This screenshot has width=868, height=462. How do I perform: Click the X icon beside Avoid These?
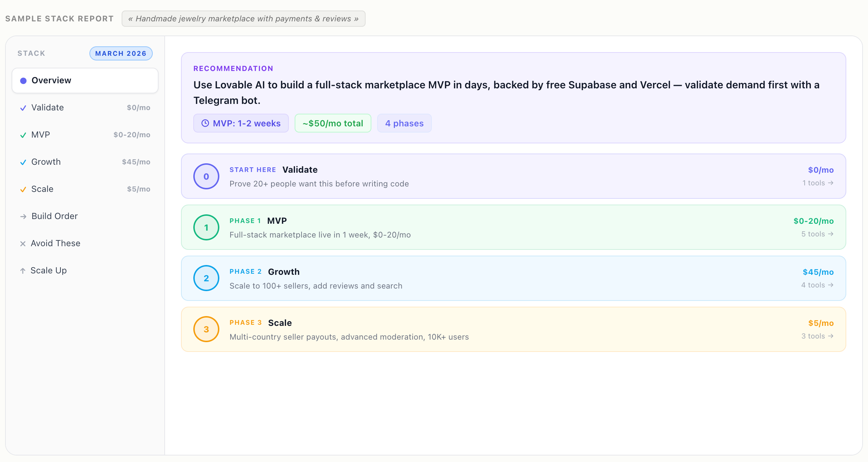coord(23,244)
